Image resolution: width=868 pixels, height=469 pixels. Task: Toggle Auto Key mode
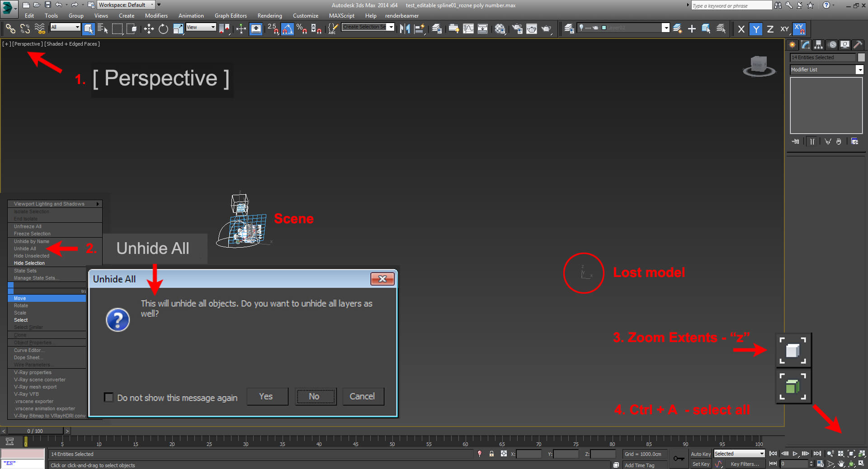pyautogui.click(x=700, y=454)
